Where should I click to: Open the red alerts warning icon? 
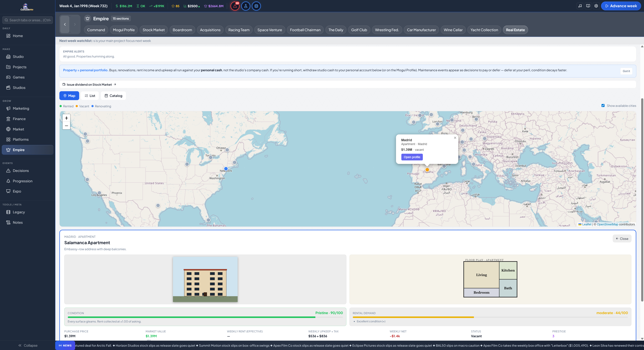(x=235, y=6)
